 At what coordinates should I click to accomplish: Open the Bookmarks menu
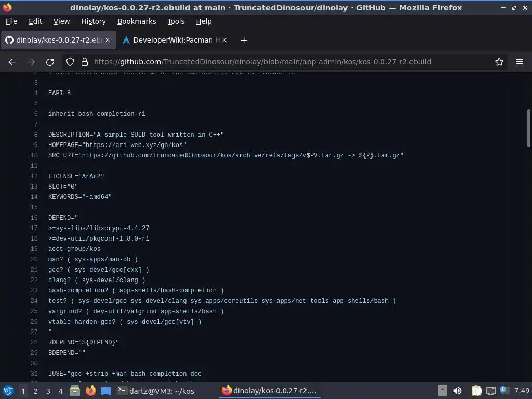137,21
